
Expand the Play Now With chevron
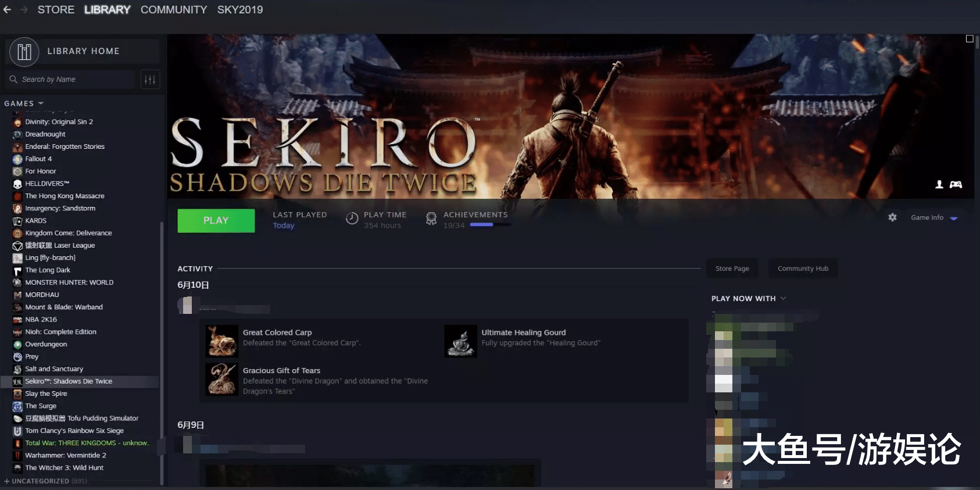tap(783, 298)
